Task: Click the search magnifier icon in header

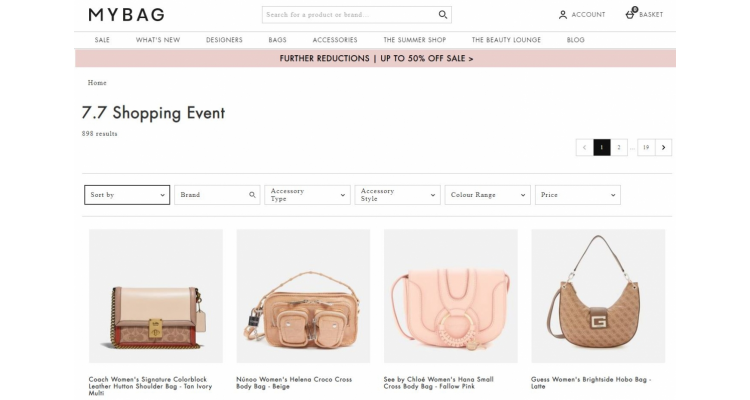Action: pos(443,15)
